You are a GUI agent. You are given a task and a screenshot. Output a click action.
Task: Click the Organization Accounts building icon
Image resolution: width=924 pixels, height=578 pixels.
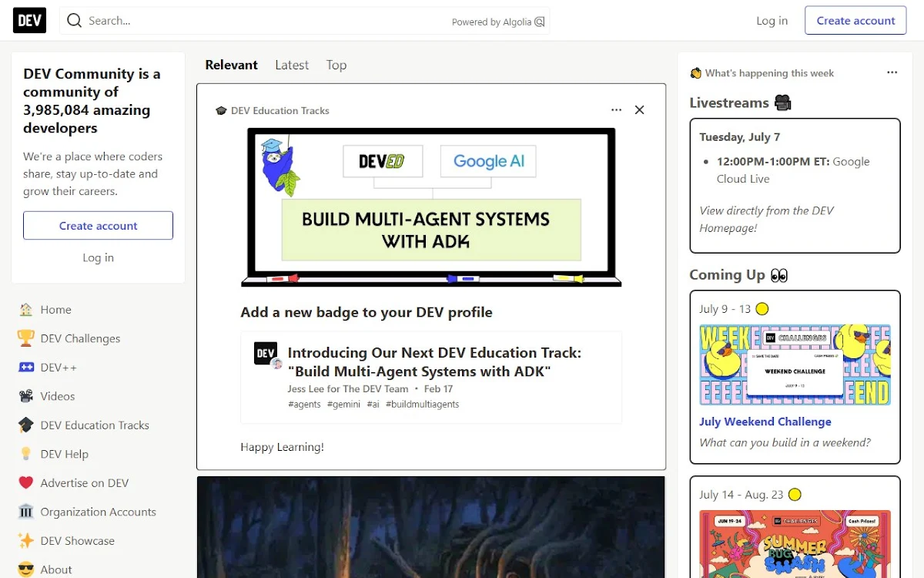click(26, 512)
